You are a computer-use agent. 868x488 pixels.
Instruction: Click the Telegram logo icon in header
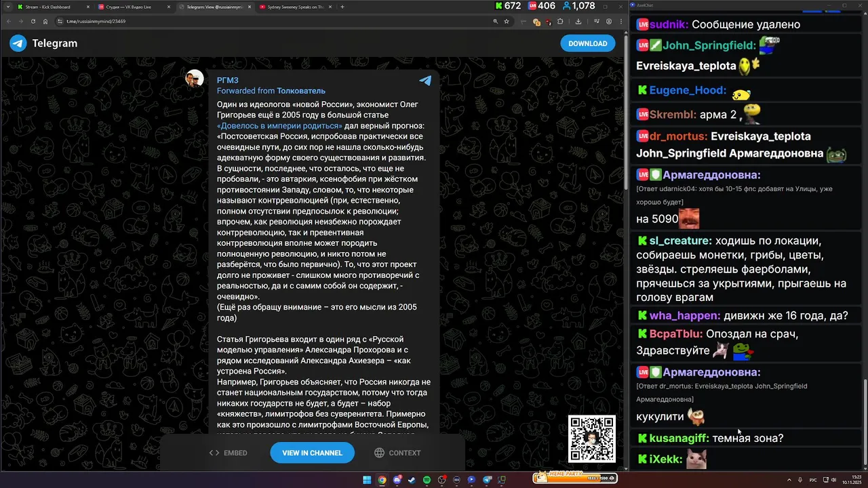(18, 43)
